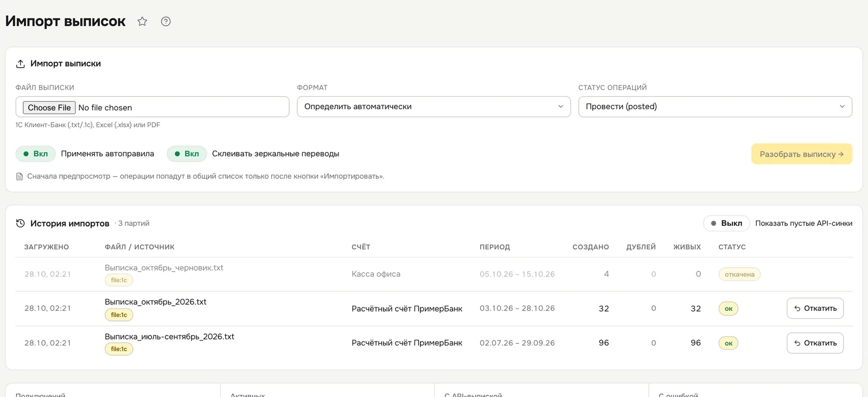Image resolution: width=868 pixels, height=397 pixels.
Task: Click file name Выписка_июль-сентябрь_2026.txt
Action: pos(169,337)
